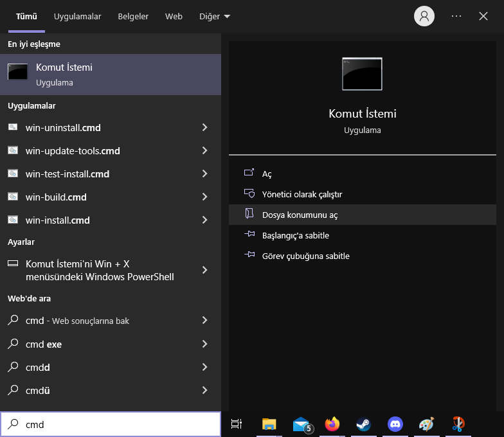Expand the arrow next to win-build.cmd
504x437 pixels.
204,197
